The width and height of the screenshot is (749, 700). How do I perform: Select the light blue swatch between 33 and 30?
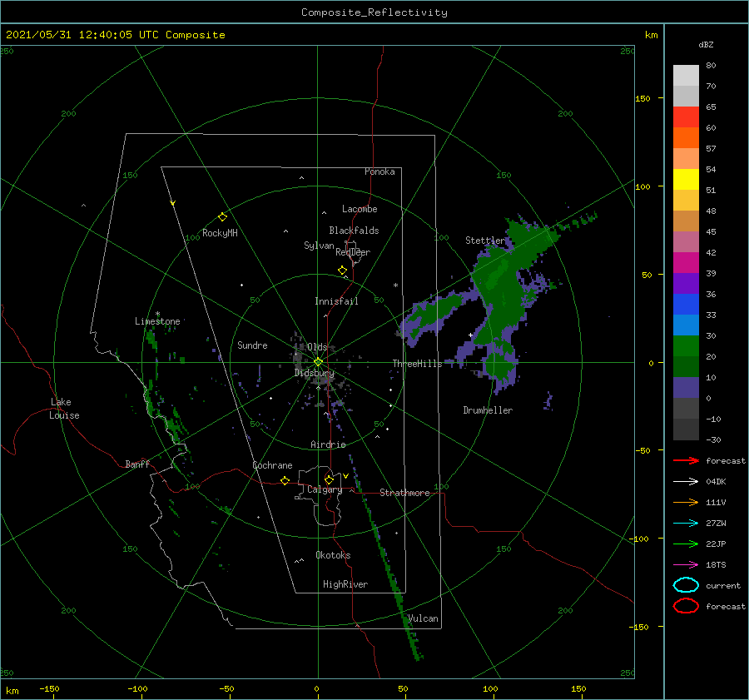click(x=686, y=325)
